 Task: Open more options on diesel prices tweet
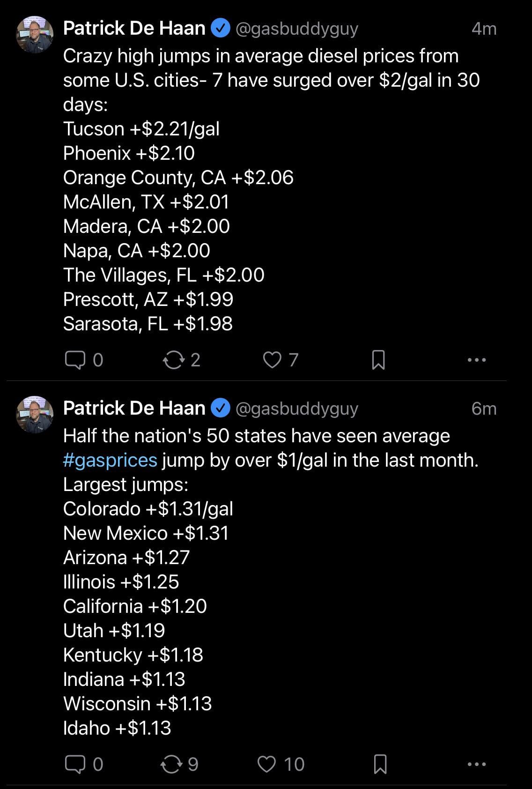tap(477, 360)
